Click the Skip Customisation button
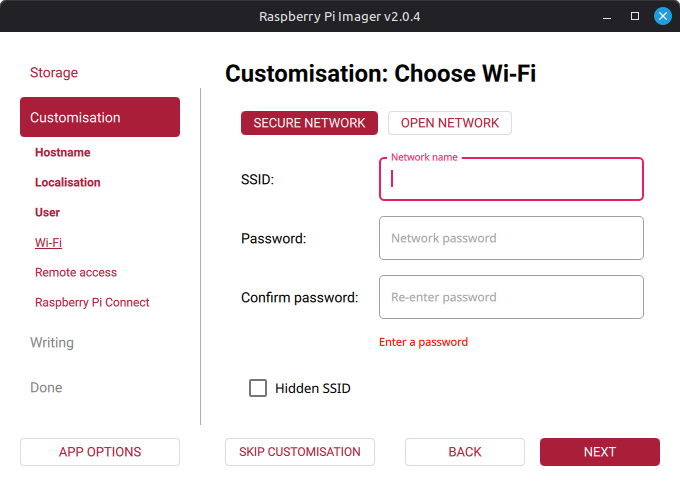This screenshot has width=680, height=482. [x=300, y=452]
